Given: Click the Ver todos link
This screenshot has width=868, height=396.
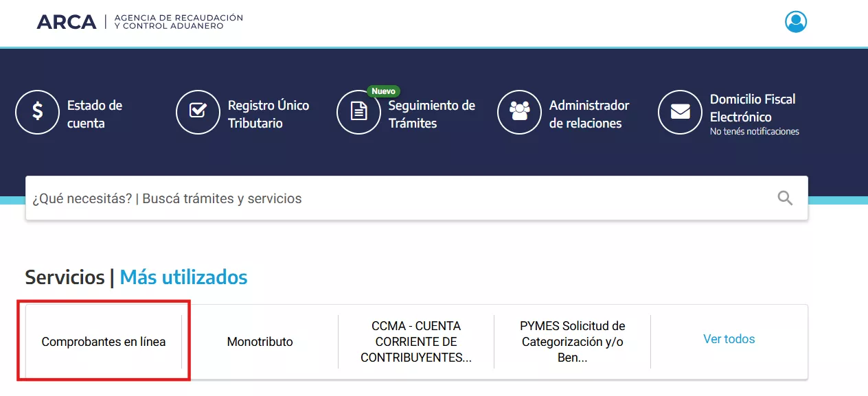Looking at the screenshot, I should tap(729, 339).
